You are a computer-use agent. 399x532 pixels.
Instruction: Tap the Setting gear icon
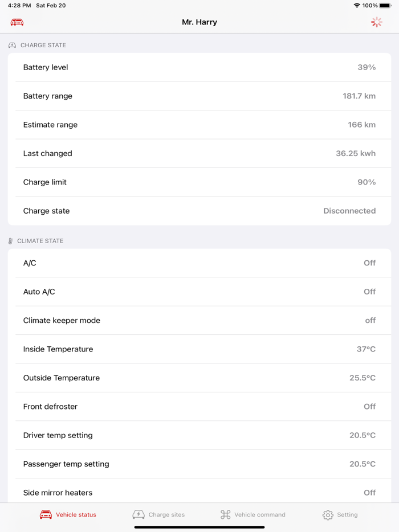328,515
